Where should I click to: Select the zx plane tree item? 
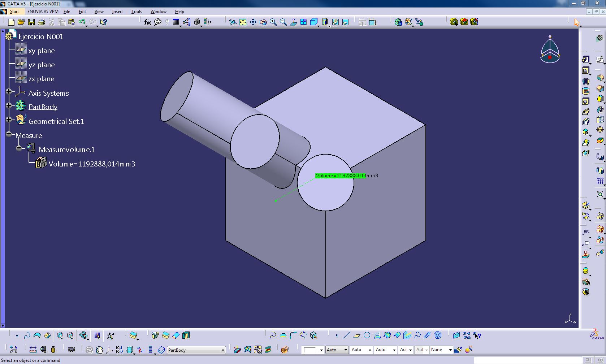(42, 79)
